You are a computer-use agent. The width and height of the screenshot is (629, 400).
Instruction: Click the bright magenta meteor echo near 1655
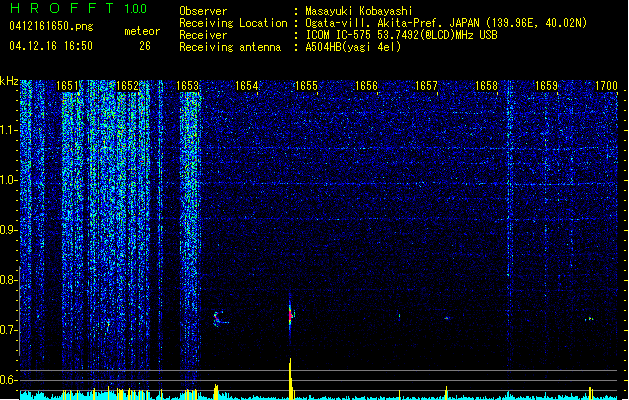tap(290, 315)
